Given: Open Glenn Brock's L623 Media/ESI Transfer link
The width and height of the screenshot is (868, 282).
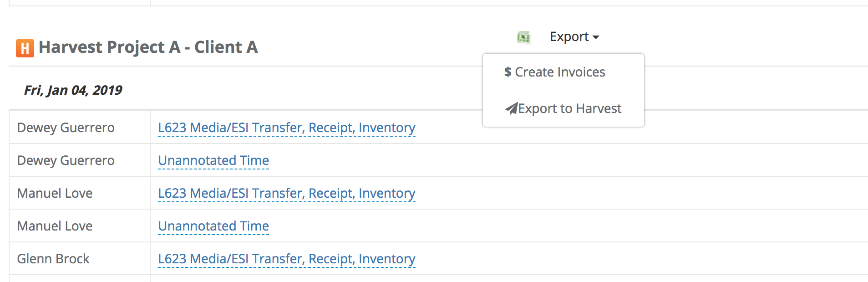Looking at the screenshot, I should (x=286, y=259).
